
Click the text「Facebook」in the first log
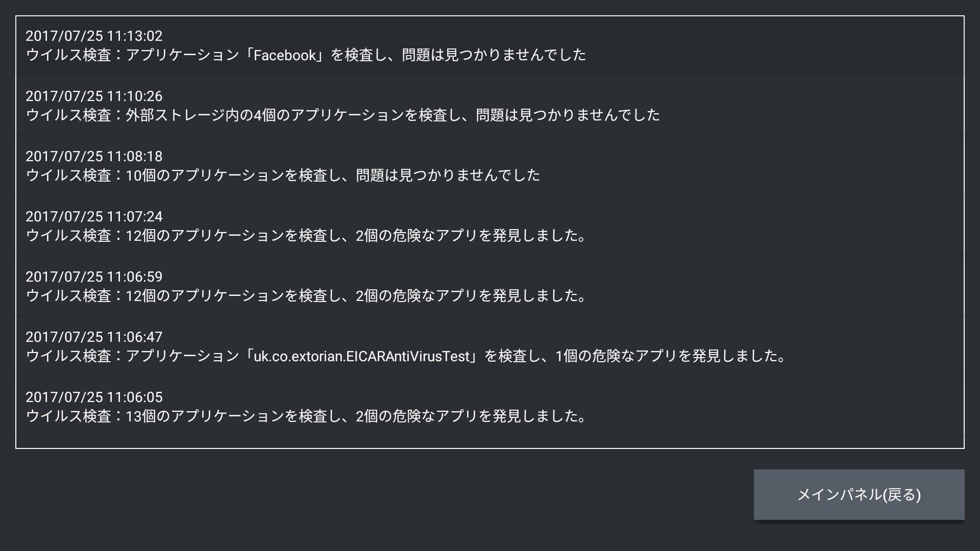285,55
